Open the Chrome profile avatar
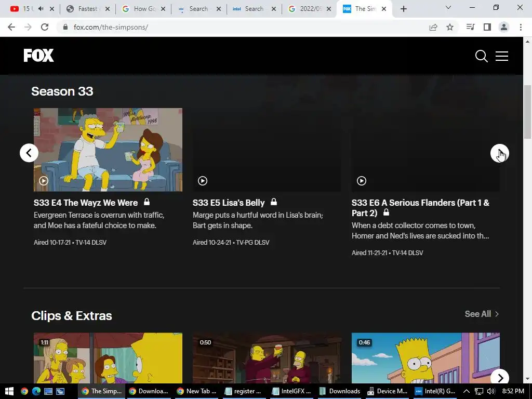532x399 pixels. (x=504, y=27)
